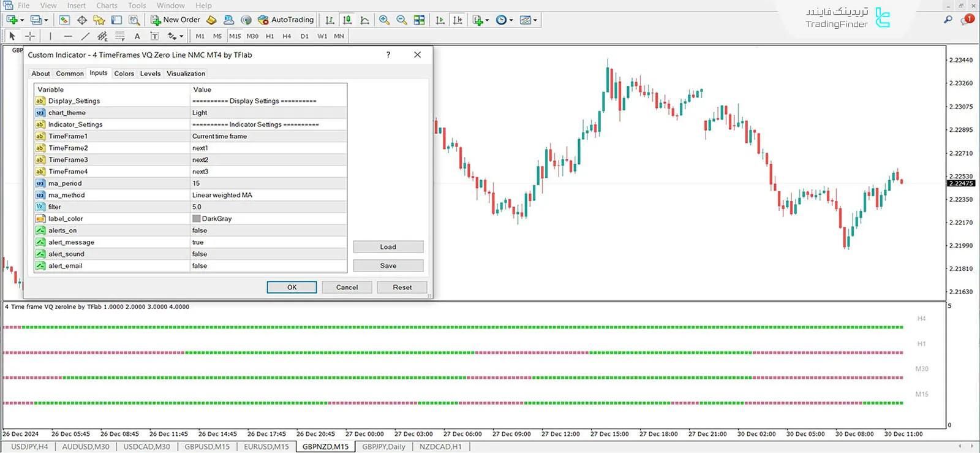The image size is (980, 453).
Task: Click the New Chart toolbar icon
Action: click(x=12, y=20)
